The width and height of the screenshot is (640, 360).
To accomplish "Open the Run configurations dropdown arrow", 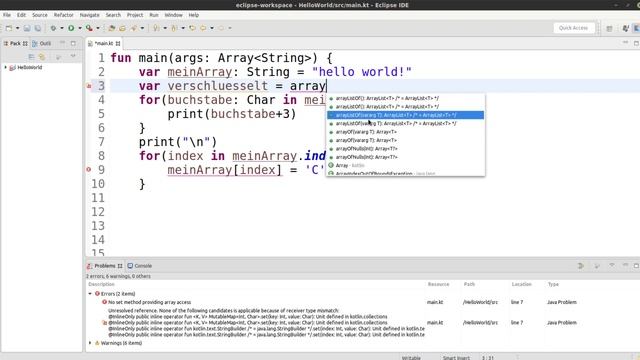I will pyautogui.click(x=80, y=28).
